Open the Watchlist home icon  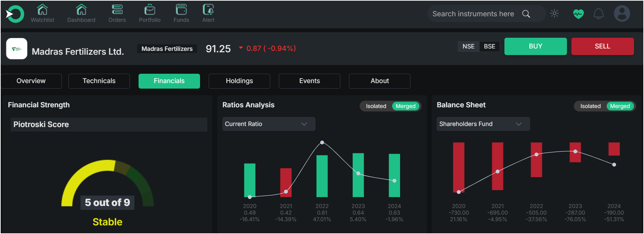pos(42,9)
